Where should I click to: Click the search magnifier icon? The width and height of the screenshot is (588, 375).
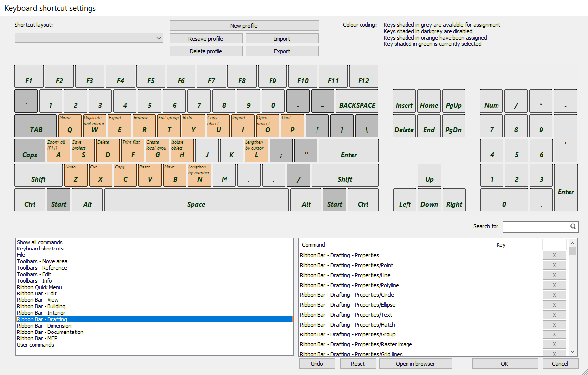click(x=573, y=226)
